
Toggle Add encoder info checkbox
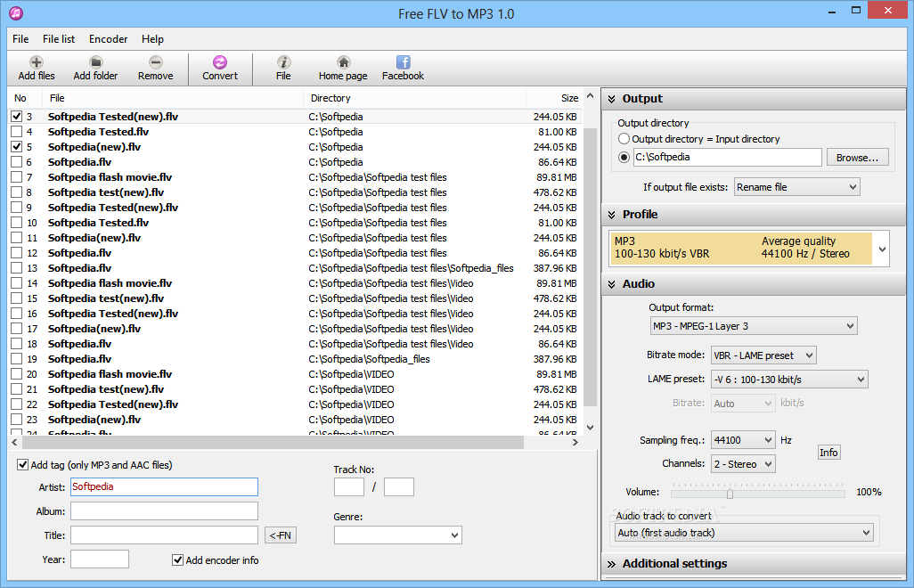(x=178, y=560)
